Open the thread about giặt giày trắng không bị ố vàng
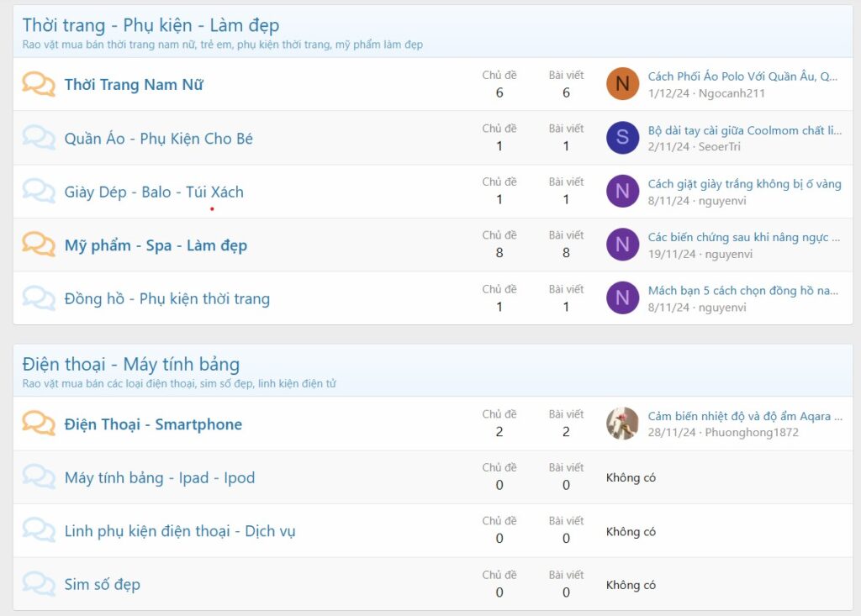 [743, 182]
